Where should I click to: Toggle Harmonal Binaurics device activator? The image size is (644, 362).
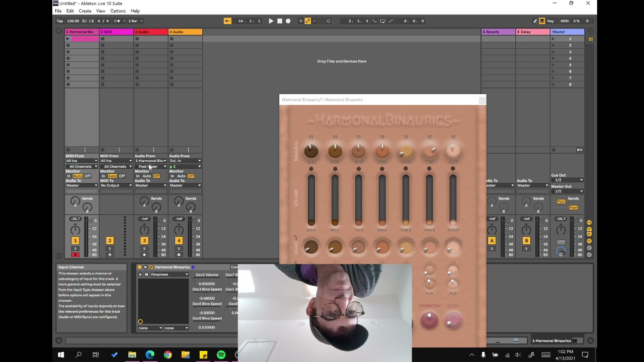tap(139, 267)
